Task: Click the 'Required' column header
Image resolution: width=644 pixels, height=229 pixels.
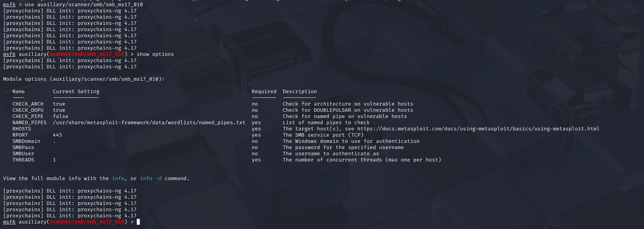Action: (x=264, y=92)
